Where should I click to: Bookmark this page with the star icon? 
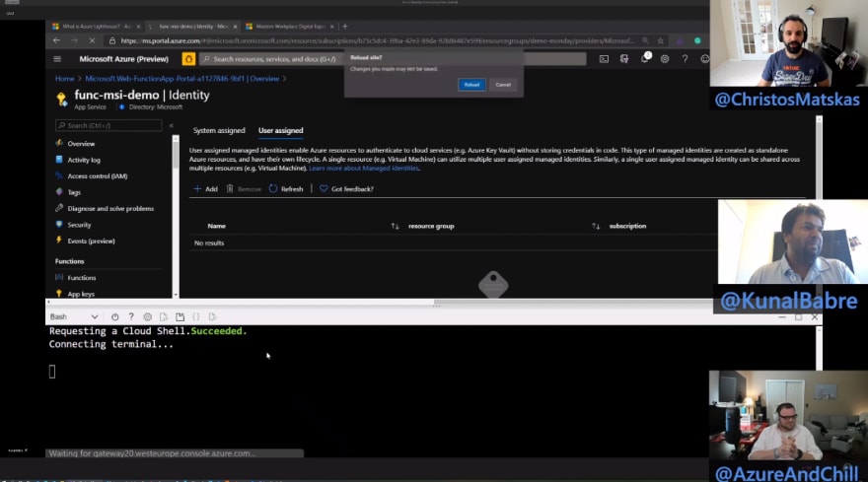point(661,40)
